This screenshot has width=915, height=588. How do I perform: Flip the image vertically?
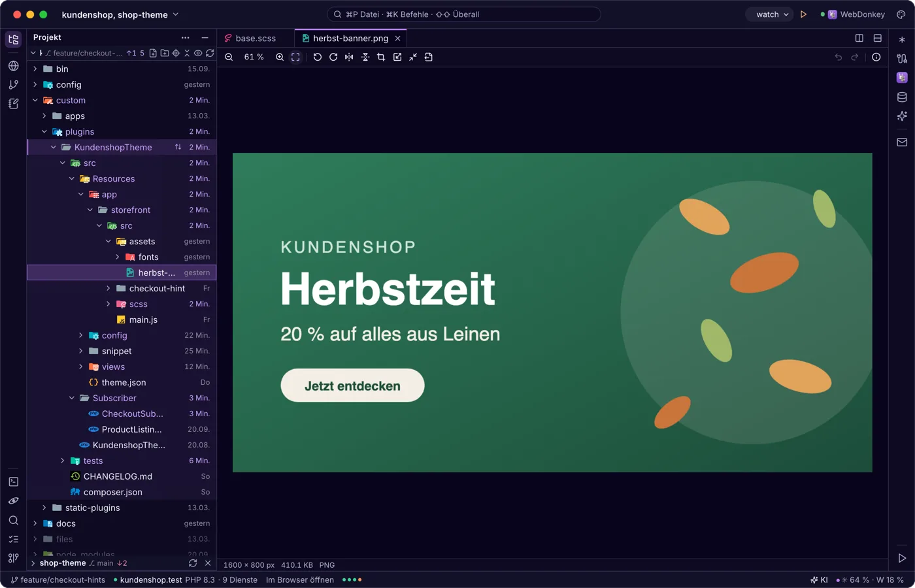[x=365, y=57]
